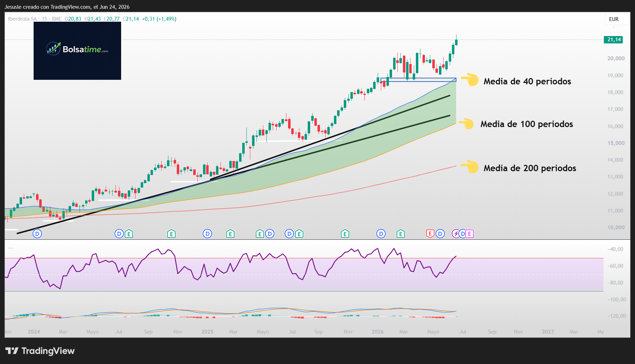Click the 19,000 price scale label
Image resolution: width=635 pixels, height=364 pixels.
(x=615, y=76)
